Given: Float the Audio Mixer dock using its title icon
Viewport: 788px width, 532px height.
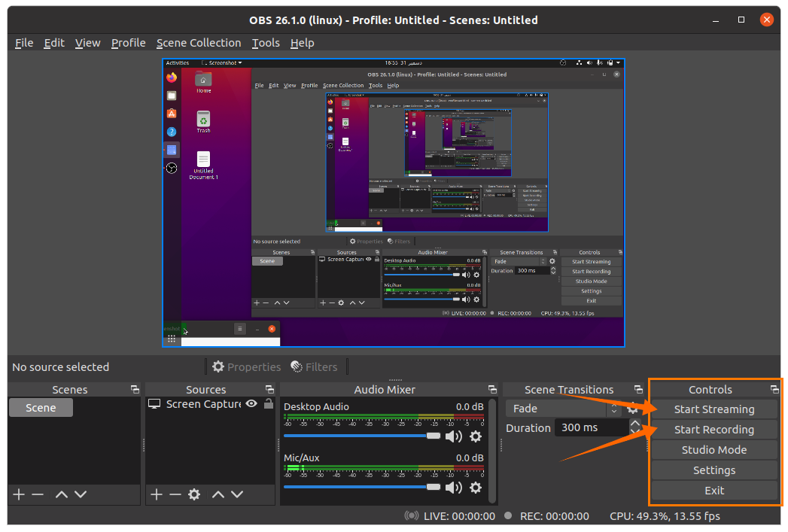Looking at the screenshot, I should point(492,389).
